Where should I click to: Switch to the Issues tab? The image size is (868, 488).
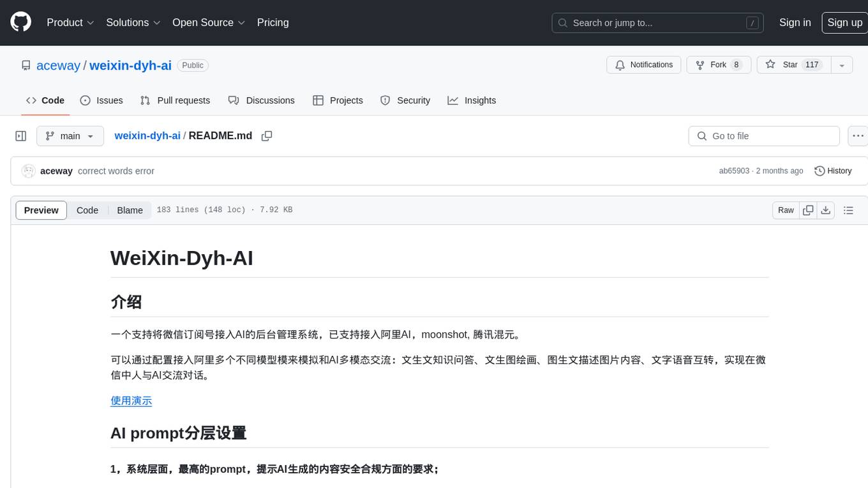pyautogui.click(x=101, y=100)
